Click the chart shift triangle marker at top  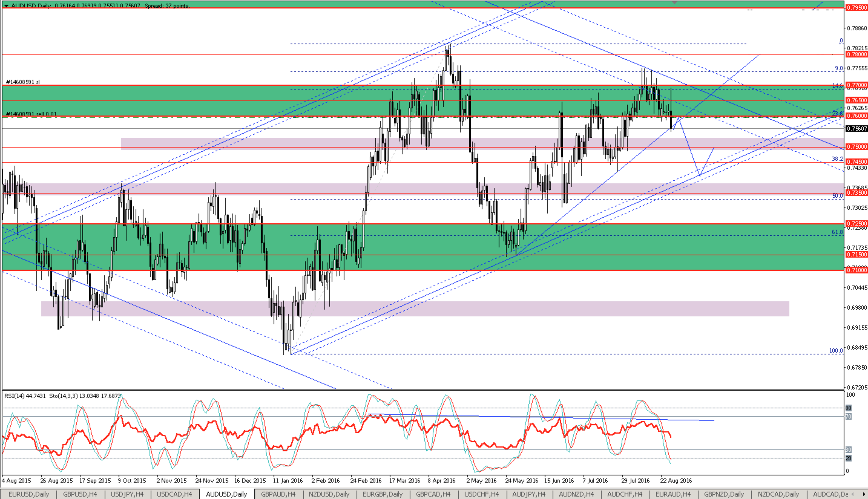point(676,2)
